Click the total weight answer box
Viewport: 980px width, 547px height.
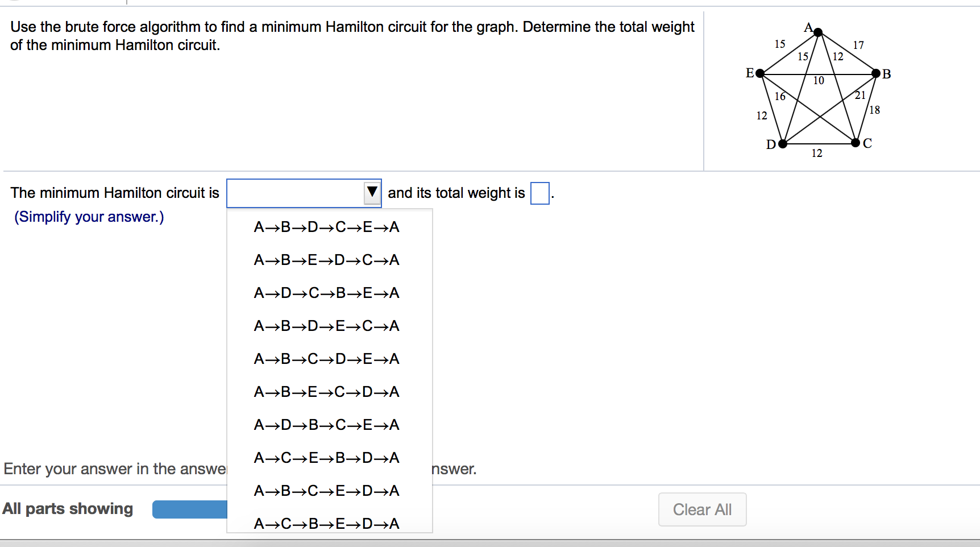point(540,193)
